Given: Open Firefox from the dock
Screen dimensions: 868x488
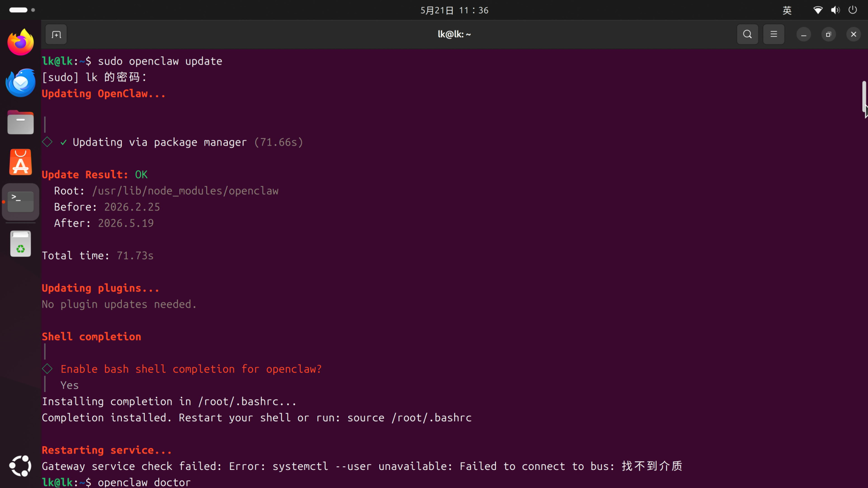Looking at the screenshot, I should (x=21, y=42).
